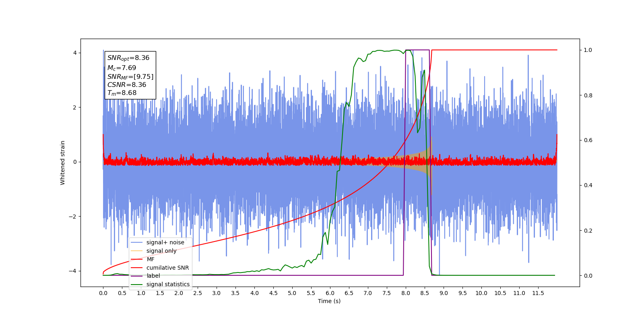This screenshot has height=322, width=644.
Task: Click the 1.0 tick on right axis
Action: tap(588, 50)
